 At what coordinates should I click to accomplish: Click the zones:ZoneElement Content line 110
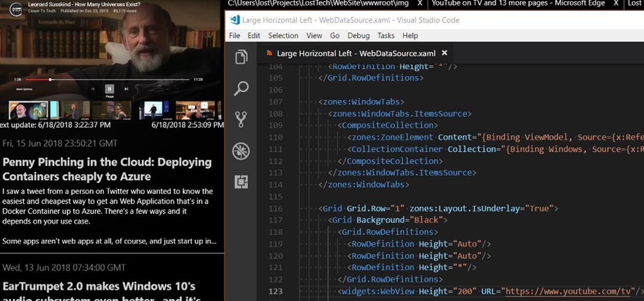(x=496, y=137)
